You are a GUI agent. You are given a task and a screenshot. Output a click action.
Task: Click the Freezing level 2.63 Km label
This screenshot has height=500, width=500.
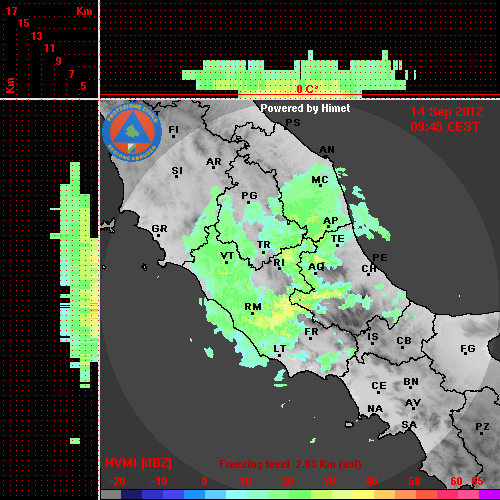(290, 464)
